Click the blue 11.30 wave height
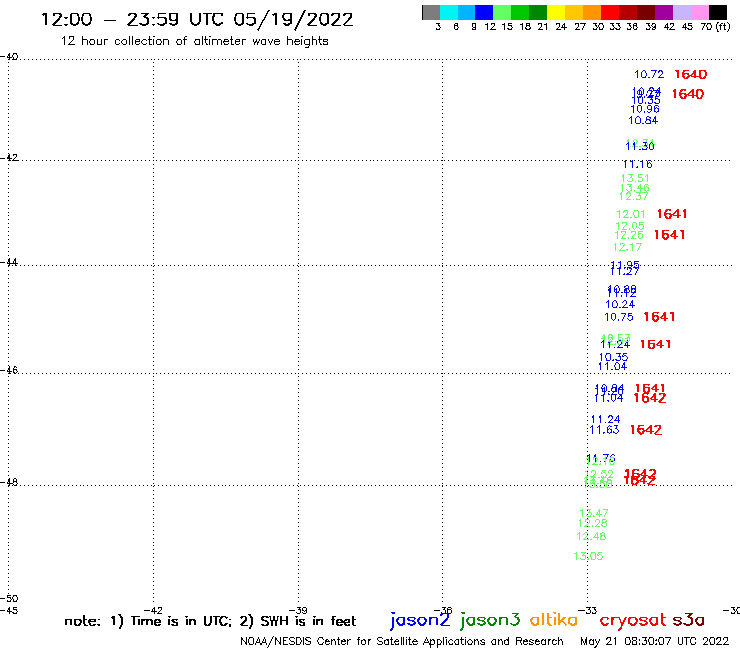This screenshot has height=650, width=740. tap(640, 147)
